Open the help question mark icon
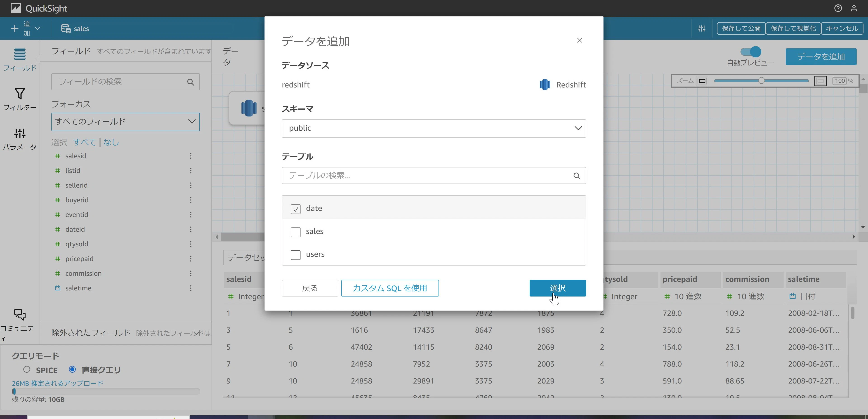The width and height of the screenshot is (868, 419). (x=838, y=8)
